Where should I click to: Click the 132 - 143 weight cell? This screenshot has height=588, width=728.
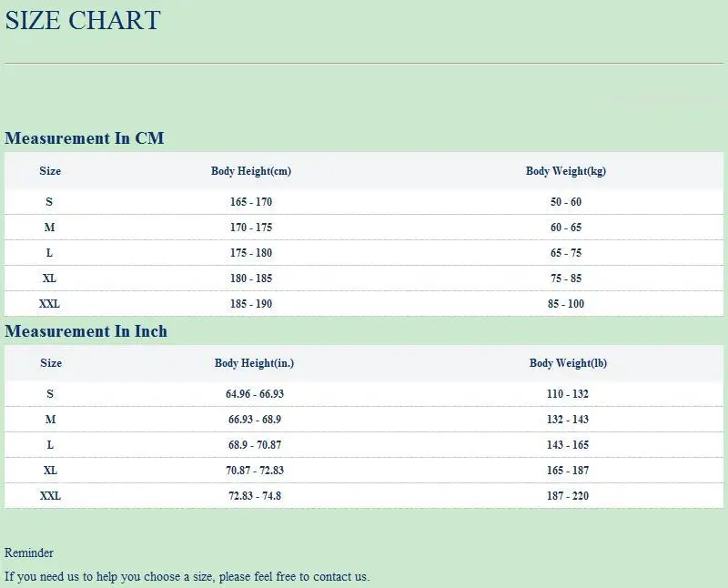coord(567,420)
